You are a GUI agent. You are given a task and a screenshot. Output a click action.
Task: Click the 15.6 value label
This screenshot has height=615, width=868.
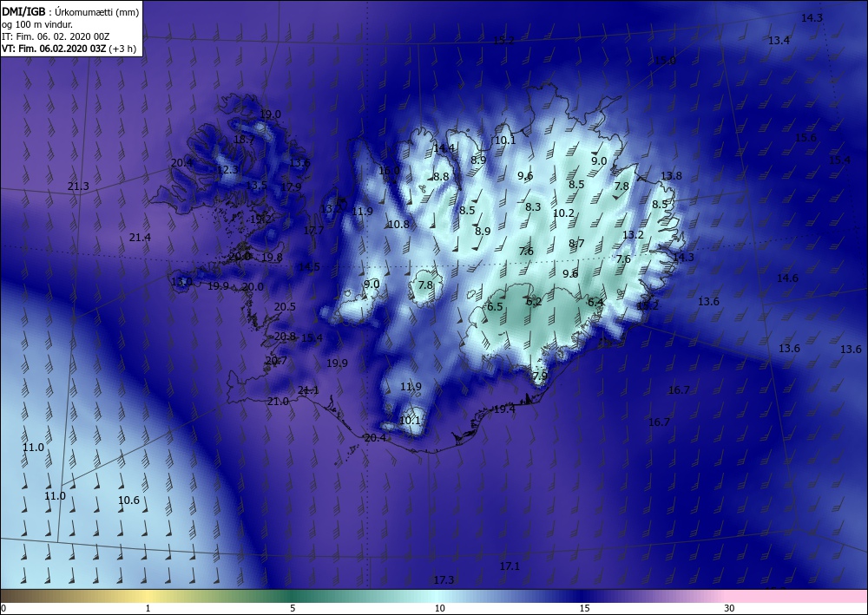806,138
